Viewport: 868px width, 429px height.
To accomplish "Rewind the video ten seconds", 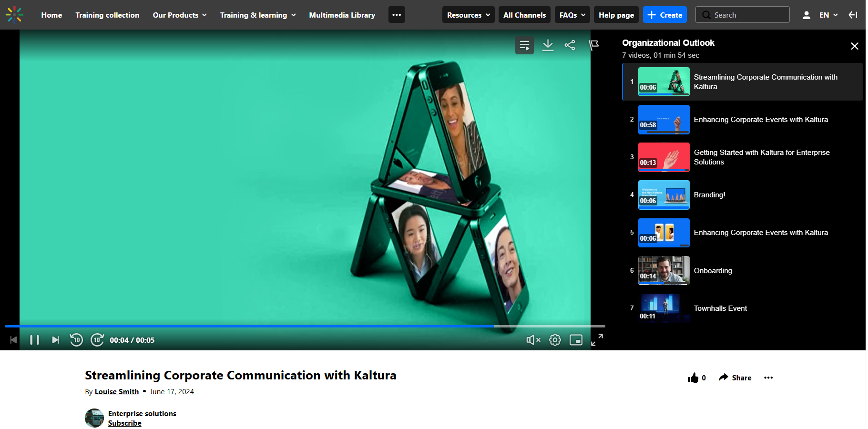I will (76, 340).
